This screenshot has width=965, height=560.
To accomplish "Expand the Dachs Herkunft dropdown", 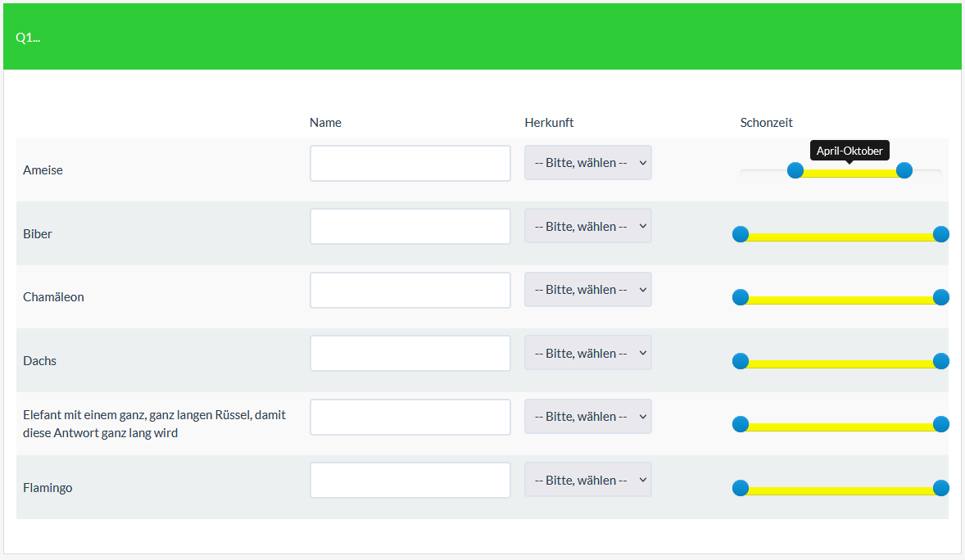I will (587, 353).
